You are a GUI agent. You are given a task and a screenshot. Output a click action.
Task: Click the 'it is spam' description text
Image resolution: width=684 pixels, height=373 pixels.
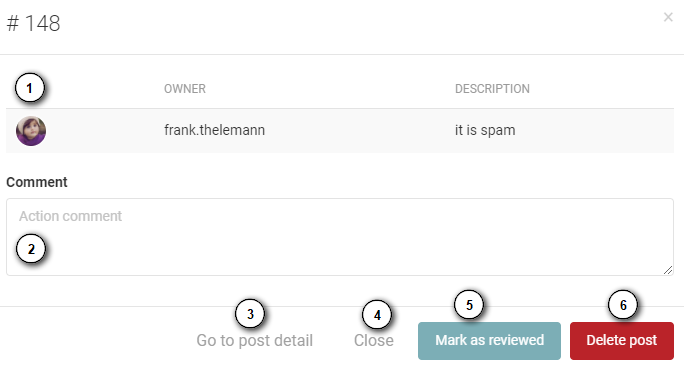[485, 130]
